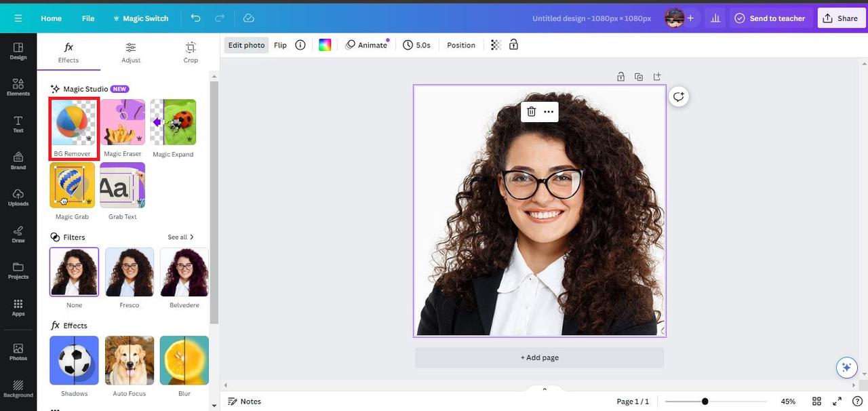The width and height of the screenshot is (868, 411).
Task: Open the analytics bar chart icon
Action: [715, 18]
